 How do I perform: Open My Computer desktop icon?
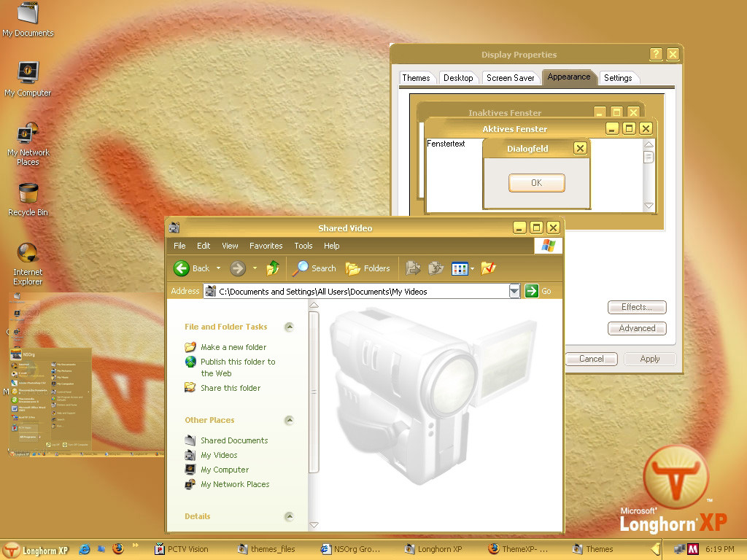(28, 79)
